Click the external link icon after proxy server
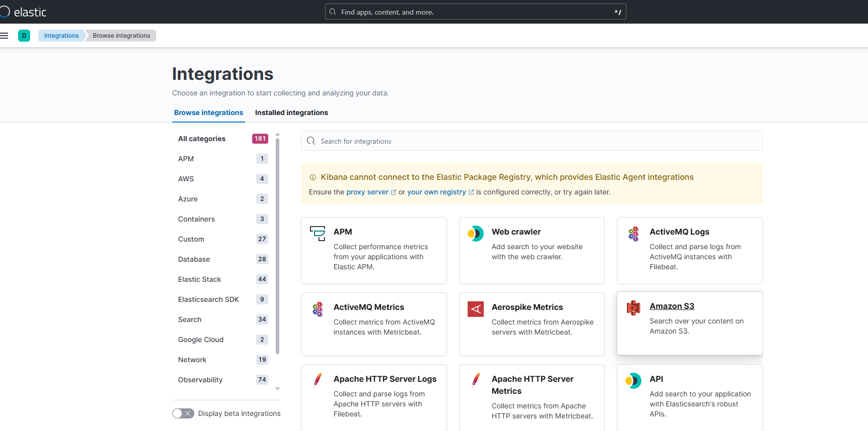The height and width of the screenshot is (431, 868). (x=393, y=192)
